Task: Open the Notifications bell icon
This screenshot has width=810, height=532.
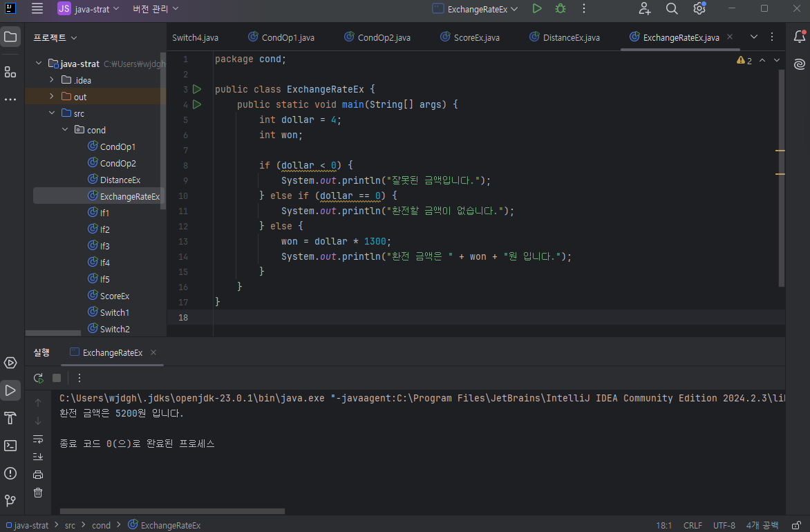Action: [x=799, y=37]
